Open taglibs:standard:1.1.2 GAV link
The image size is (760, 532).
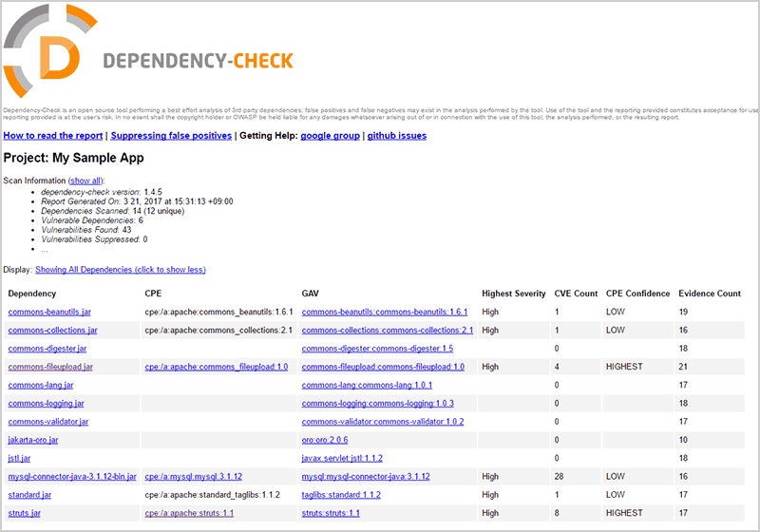pyautogui.click(x=341, y=495)
